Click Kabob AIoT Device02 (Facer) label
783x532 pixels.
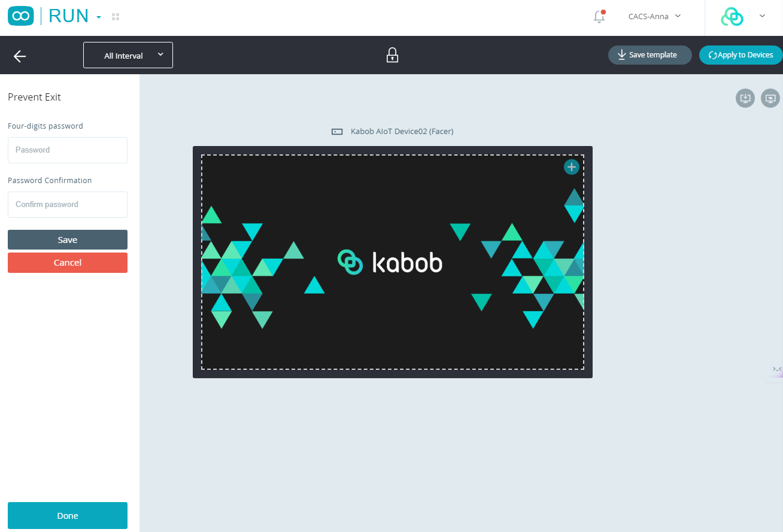click(402, 131)
